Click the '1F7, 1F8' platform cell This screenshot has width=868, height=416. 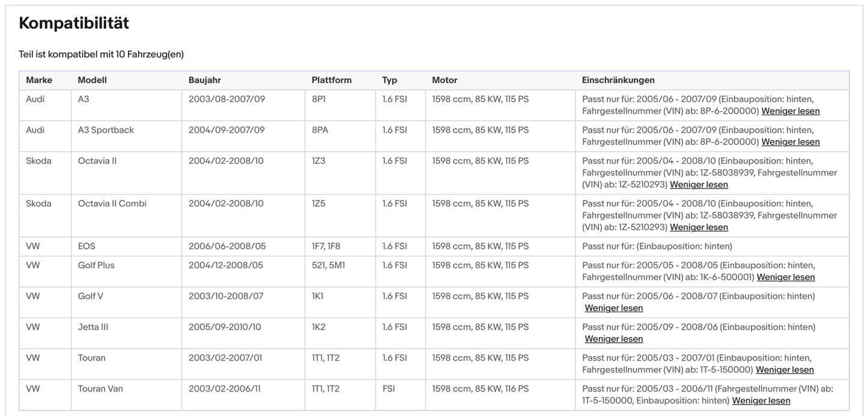(x=326, y=246)
